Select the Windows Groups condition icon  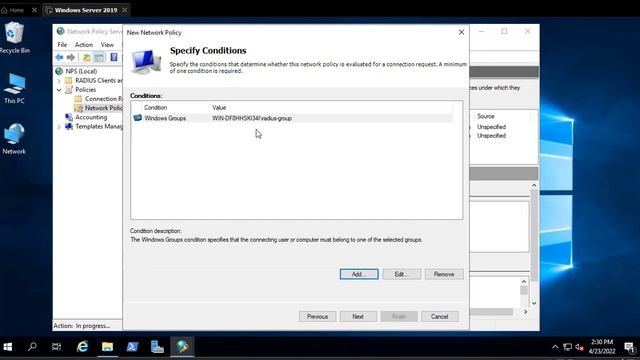[x=138, y=118]
